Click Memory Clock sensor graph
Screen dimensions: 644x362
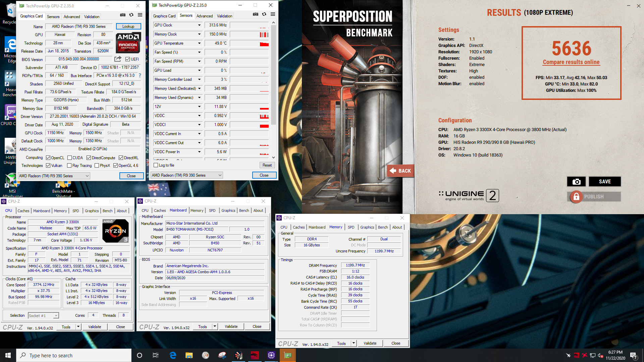[x=249, y=34]
